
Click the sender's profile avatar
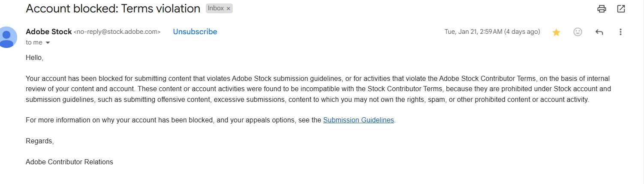click(8, 37)
